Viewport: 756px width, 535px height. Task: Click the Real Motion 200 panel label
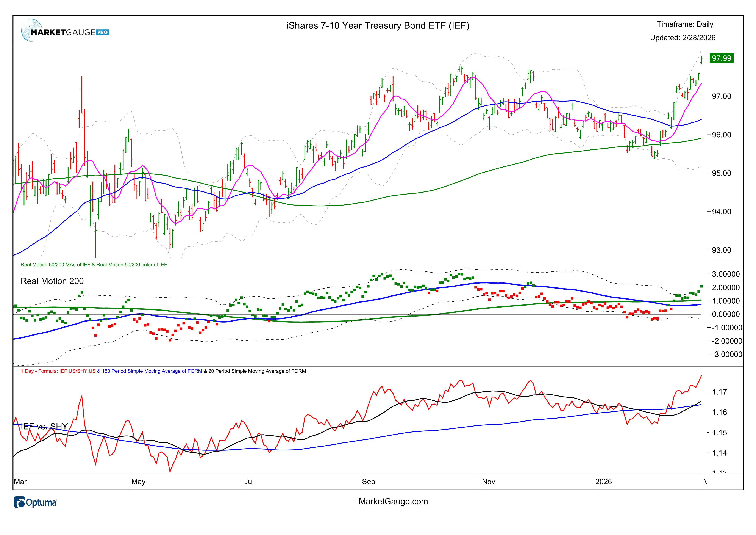(x=52, y=281)
